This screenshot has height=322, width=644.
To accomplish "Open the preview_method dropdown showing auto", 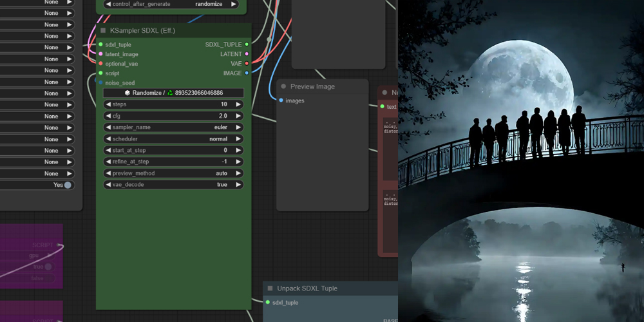I will pos(173,173).
